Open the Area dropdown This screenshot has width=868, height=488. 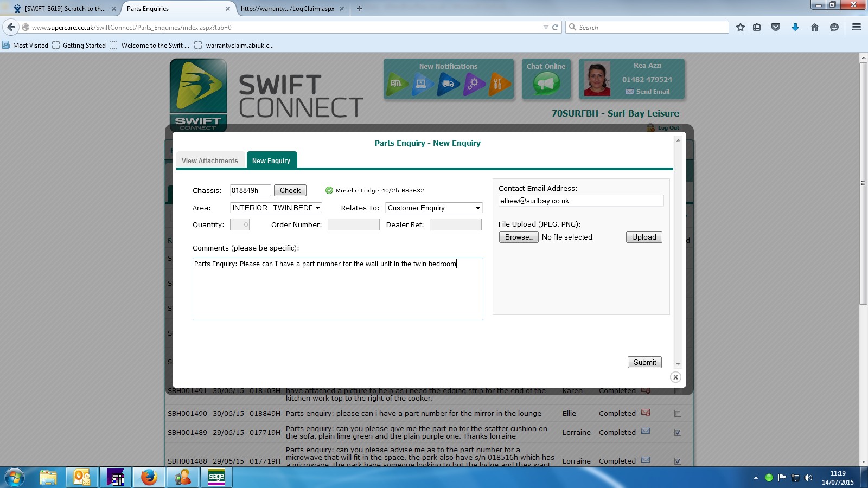[x=276, y=208]
